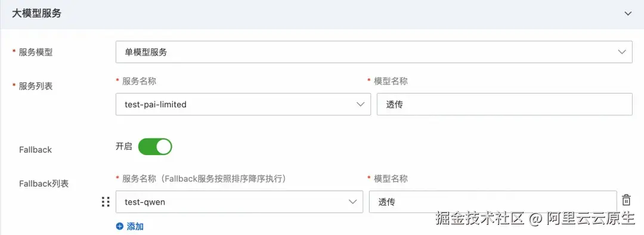Open the test-qwen fallback service dropdown
The image size is (644, 235).
point(240,202)
